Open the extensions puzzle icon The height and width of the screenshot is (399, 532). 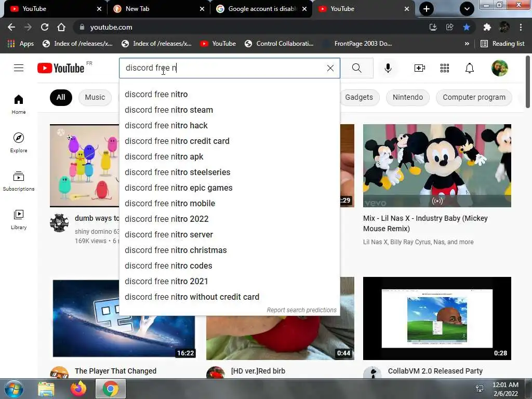click(487, 27)
